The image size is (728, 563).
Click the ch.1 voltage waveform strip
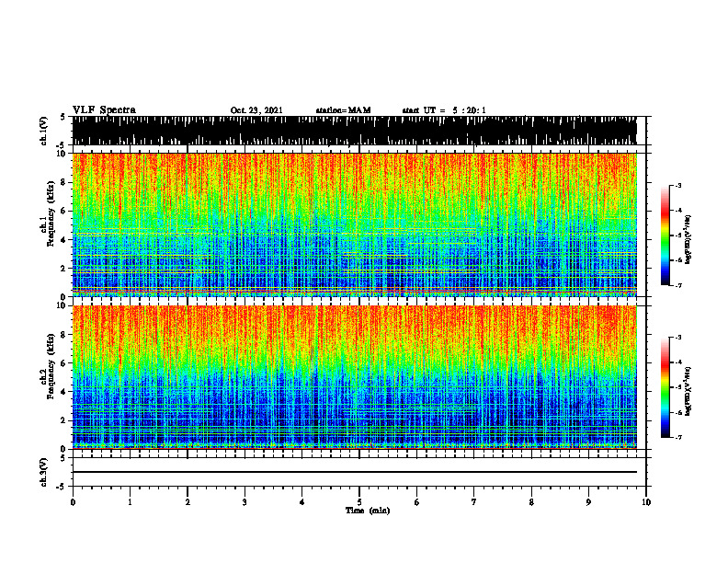coord(355,131)
